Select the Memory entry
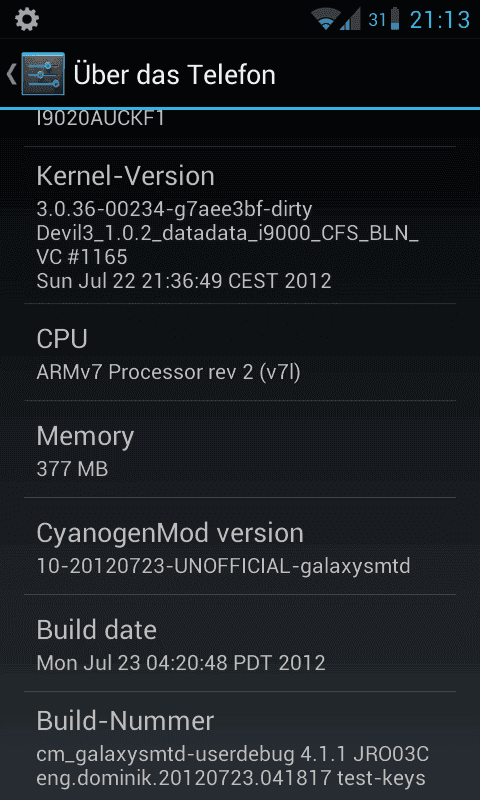This screenshot has height=800, width=480. [240, 449]
